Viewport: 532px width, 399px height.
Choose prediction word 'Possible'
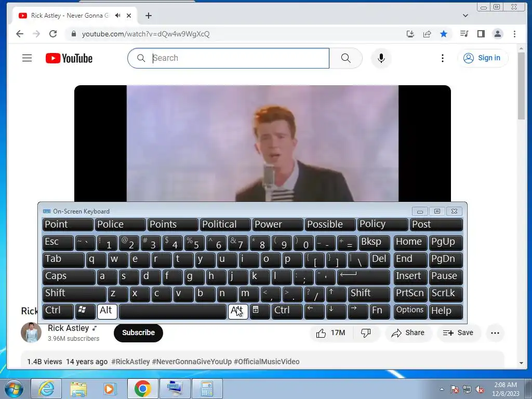330,224
